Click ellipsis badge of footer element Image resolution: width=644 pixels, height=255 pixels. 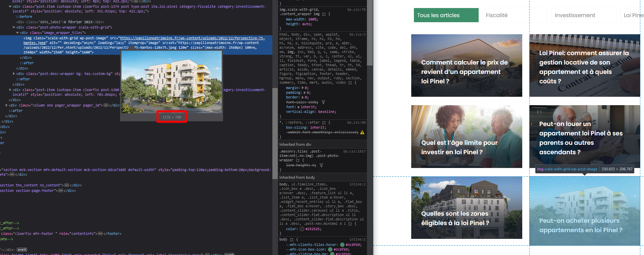click(x=101, y=233)
